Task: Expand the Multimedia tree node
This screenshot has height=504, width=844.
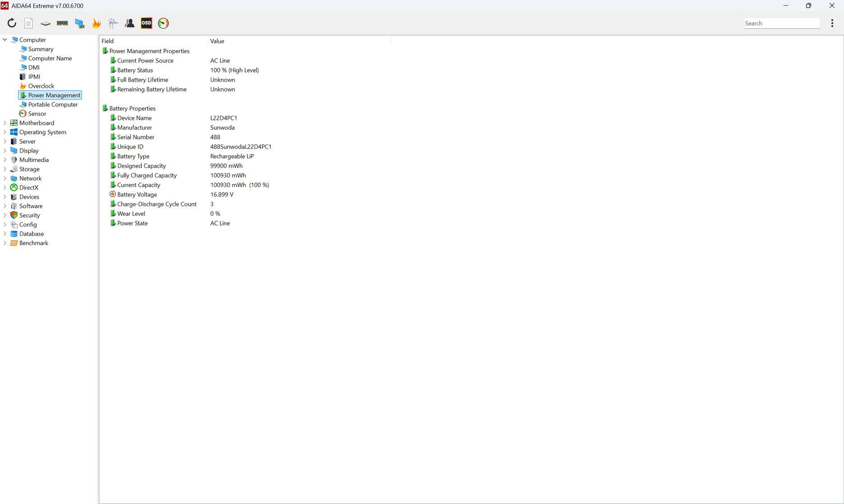Action: [x=5, y=160]
